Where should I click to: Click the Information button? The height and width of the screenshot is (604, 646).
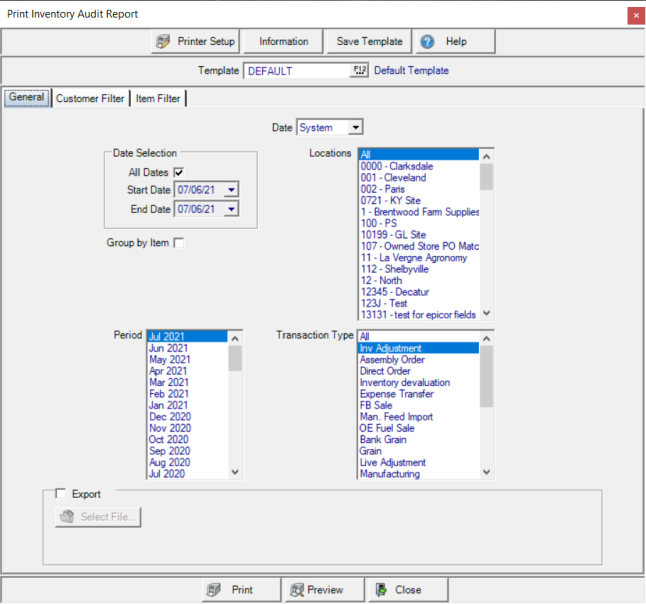pos(284,42)
